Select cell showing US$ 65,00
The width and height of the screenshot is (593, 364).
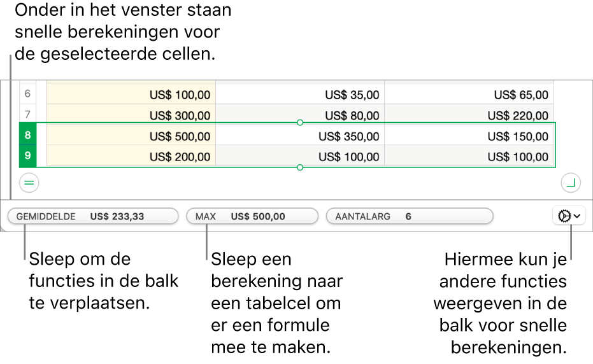469,95
